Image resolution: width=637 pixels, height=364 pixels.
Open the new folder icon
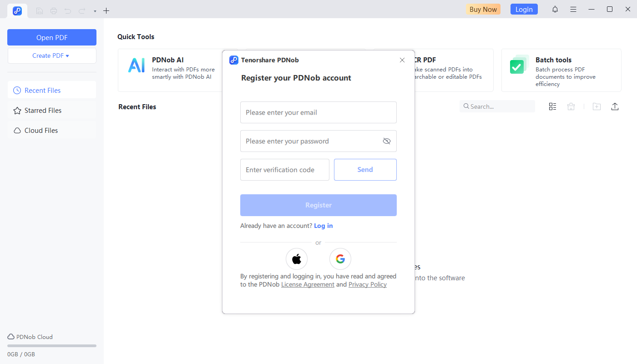tap(597, 106)
